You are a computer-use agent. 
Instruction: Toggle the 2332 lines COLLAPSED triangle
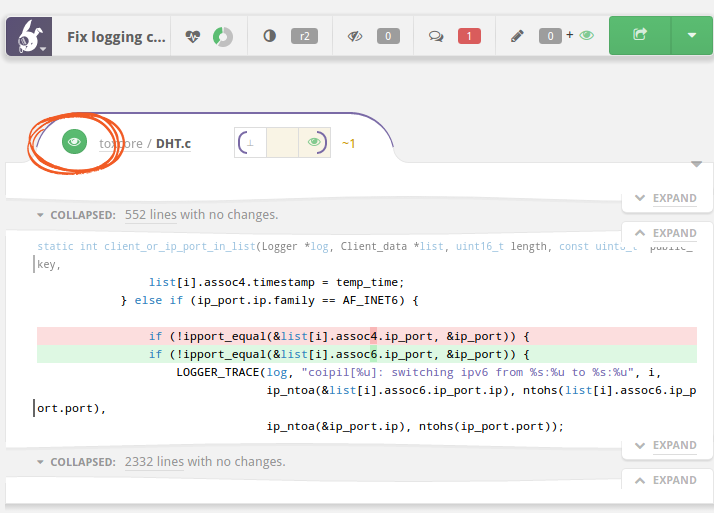pos(40,462)
